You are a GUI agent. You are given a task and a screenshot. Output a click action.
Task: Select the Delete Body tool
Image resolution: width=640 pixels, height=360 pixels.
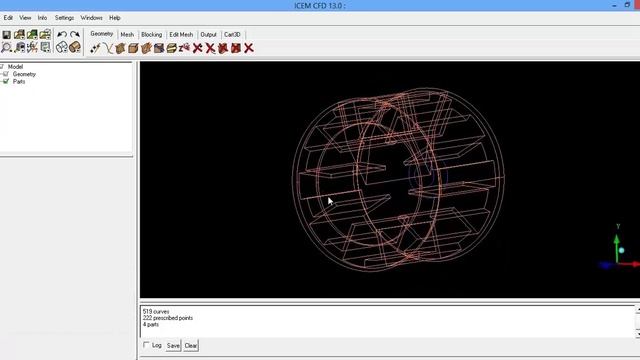236,48
